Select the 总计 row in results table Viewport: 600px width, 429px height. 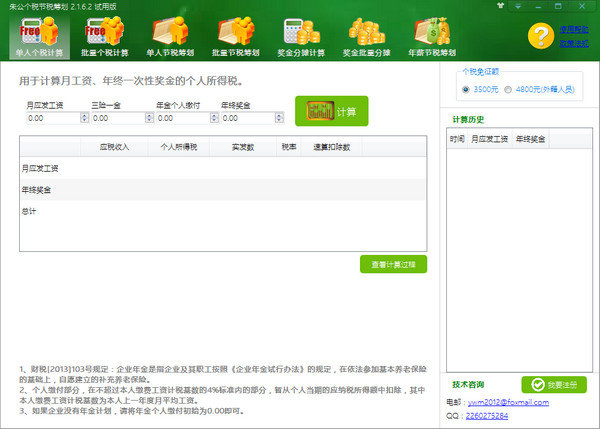coord(223,211)
